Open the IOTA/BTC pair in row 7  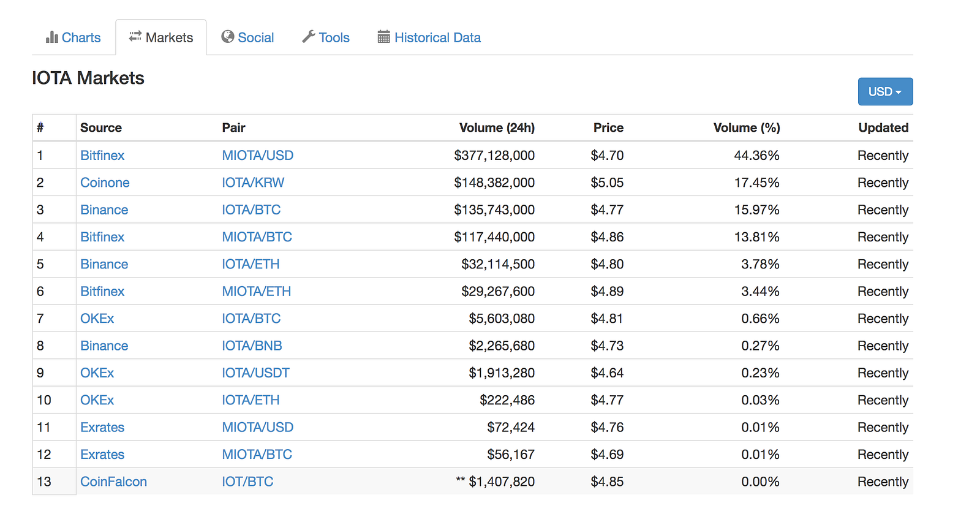tap(251, 319)
